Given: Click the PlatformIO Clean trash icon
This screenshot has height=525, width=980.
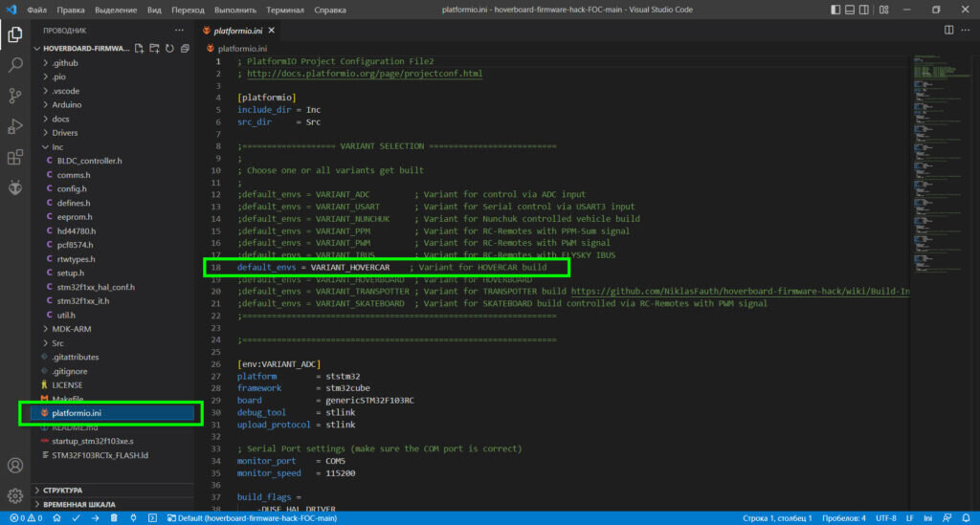Looking at the screenshot, I should 114,518.
